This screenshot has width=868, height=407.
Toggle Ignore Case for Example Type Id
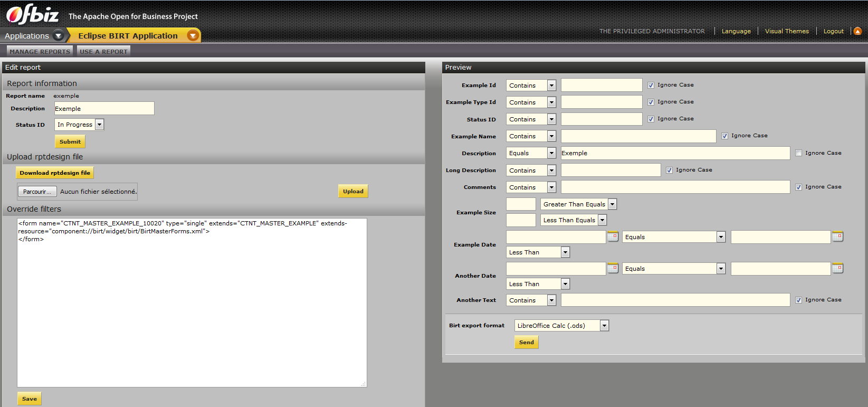pos(651,102)
